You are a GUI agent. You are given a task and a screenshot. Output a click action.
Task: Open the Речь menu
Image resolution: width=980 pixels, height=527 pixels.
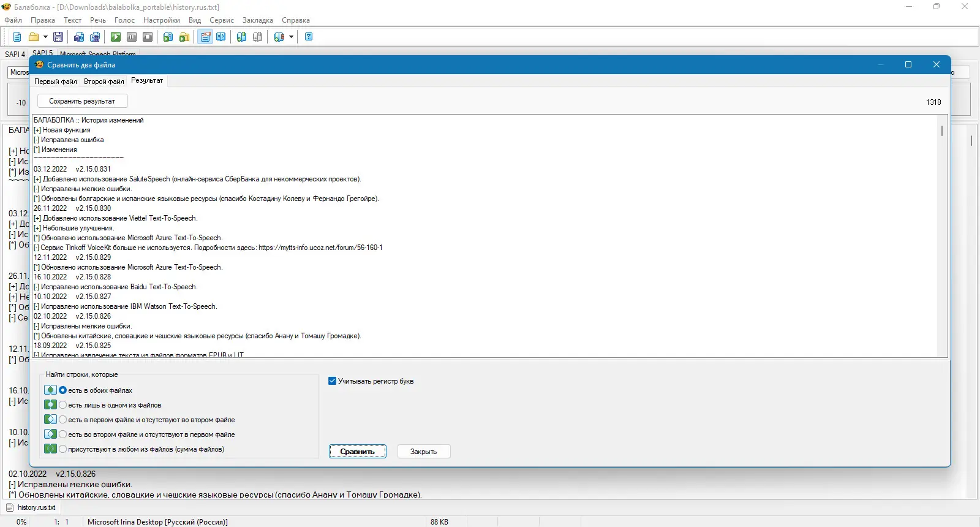[x=98, y=20]
